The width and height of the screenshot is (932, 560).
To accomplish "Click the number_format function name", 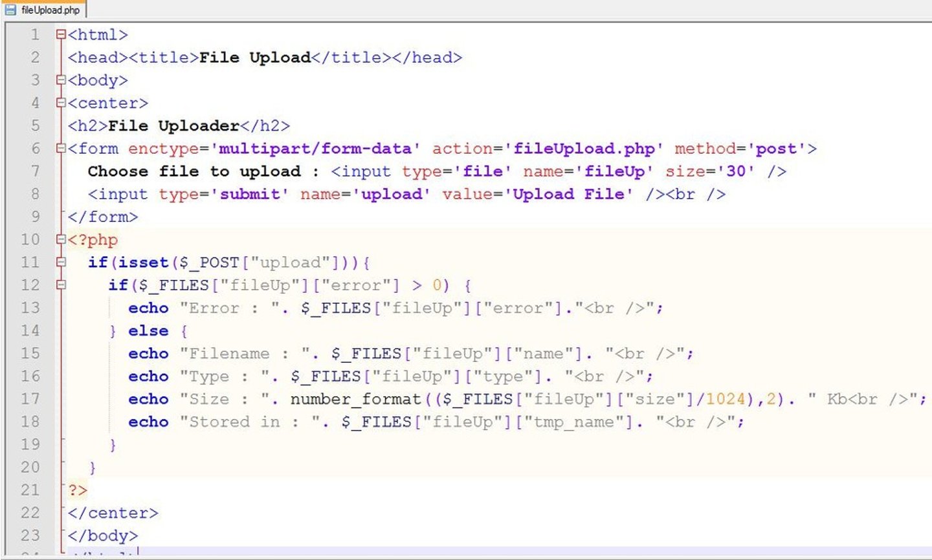I will coord(355,399).
